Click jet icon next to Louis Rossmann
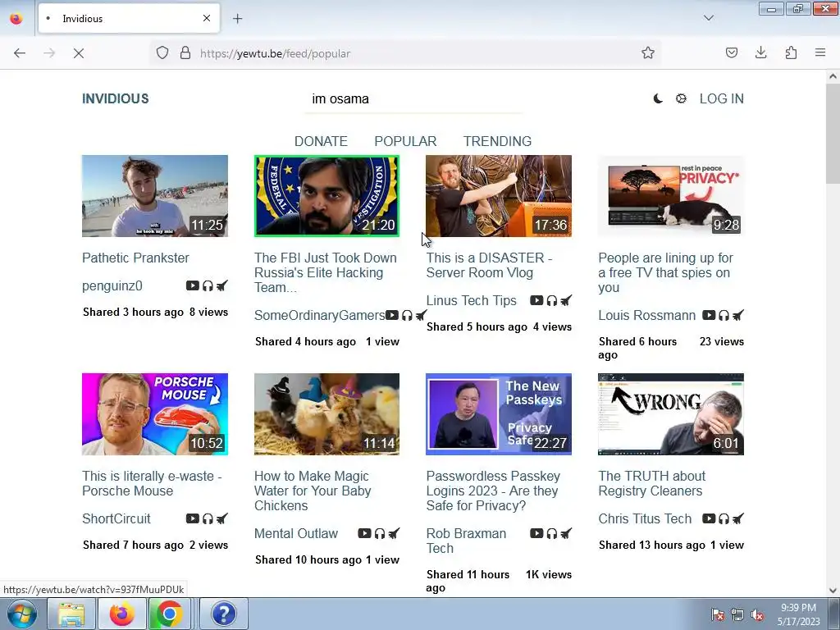 tap(738, 315)
